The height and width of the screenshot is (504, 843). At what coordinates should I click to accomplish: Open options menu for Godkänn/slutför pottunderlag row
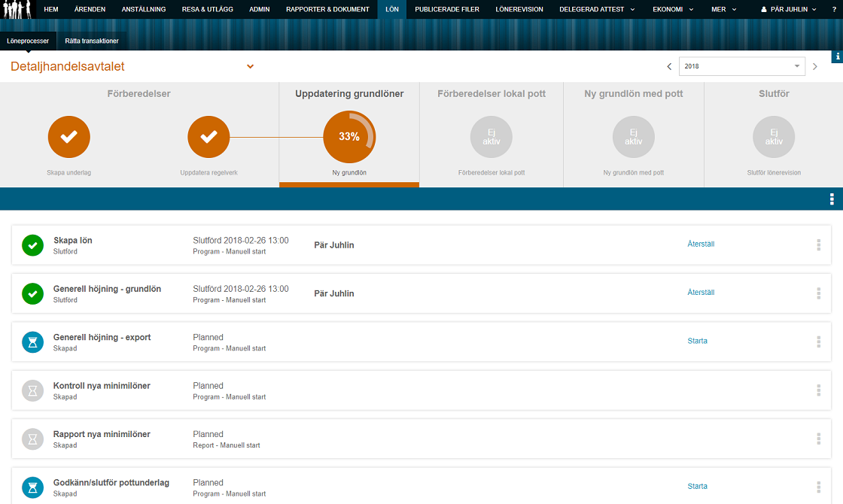819,487
